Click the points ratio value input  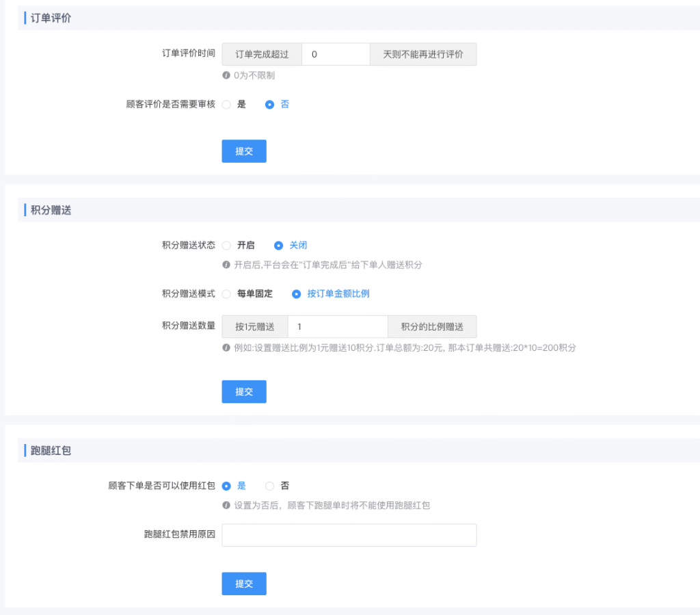337,326
